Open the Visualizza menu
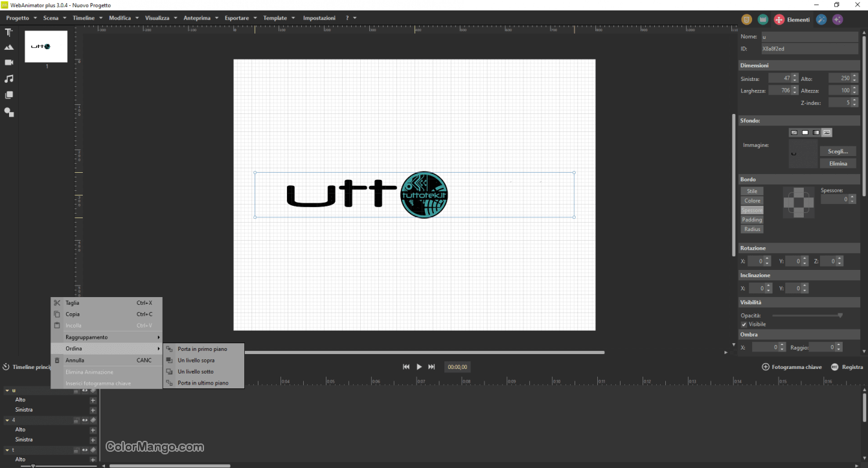Image resolution: width=868 pixels, height=468 pixels. (x=161, y=18)
